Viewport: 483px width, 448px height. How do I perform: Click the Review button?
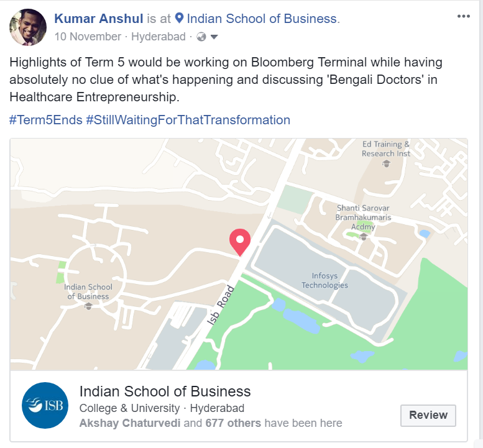428,415
